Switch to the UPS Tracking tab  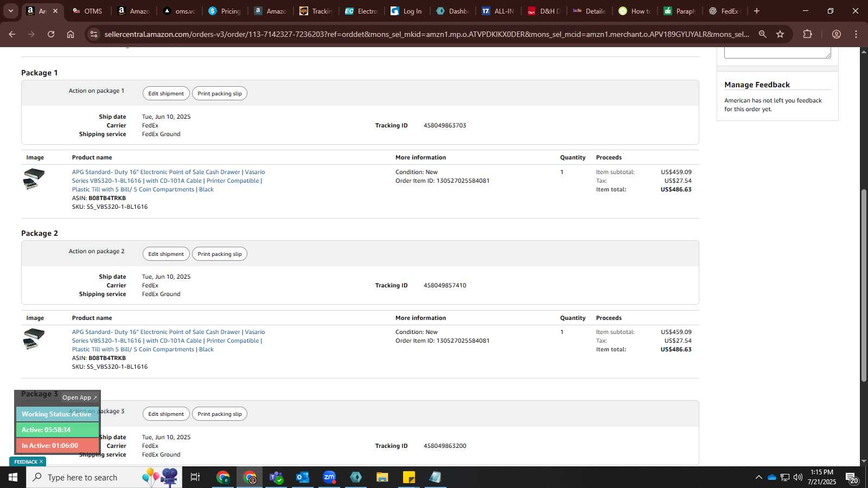point(316,11)
